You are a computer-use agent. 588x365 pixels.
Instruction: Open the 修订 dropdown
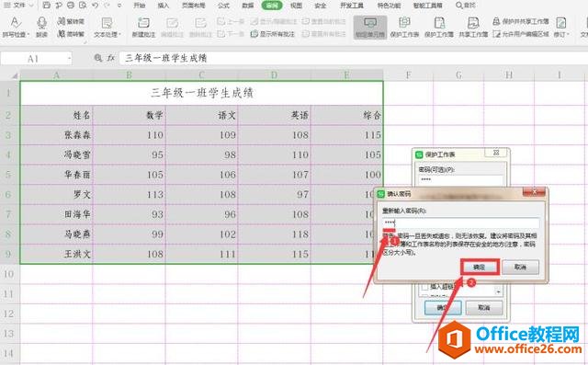[561, 27]
